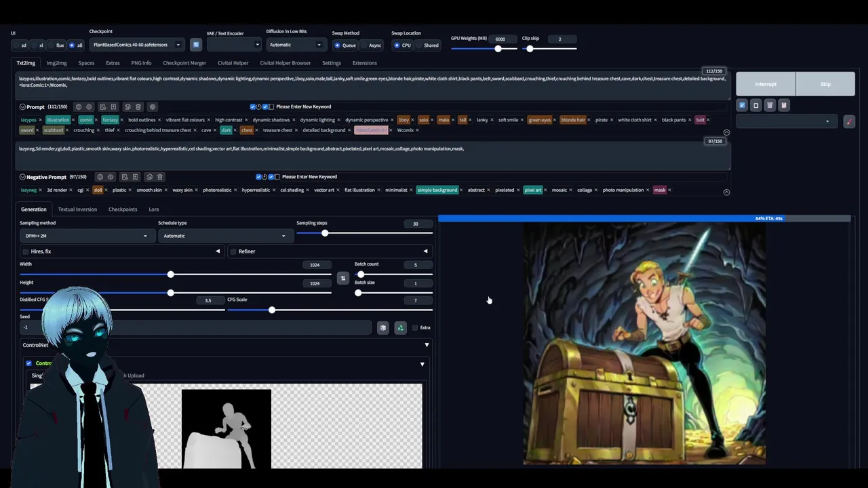Click the bookmark icon in the Prompt toolbar
This screenshot has height=488, width=868.
pos(113,106)
